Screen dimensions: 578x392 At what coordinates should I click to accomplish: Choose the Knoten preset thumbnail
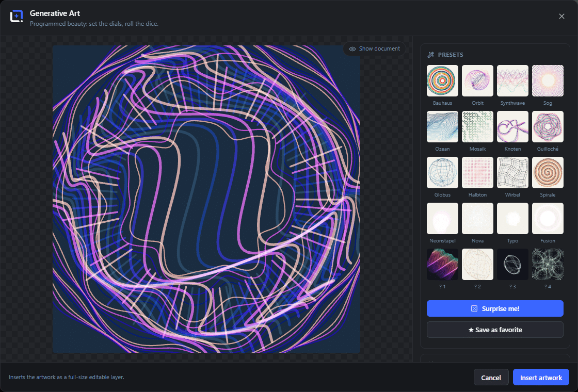tap(512, 126)
